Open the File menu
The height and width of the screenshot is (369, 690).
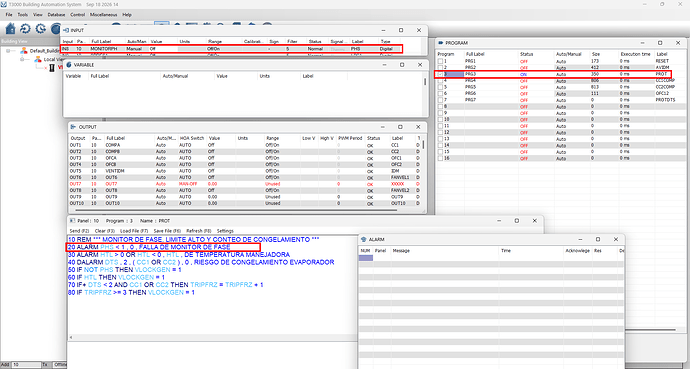[x=9, y=15]
